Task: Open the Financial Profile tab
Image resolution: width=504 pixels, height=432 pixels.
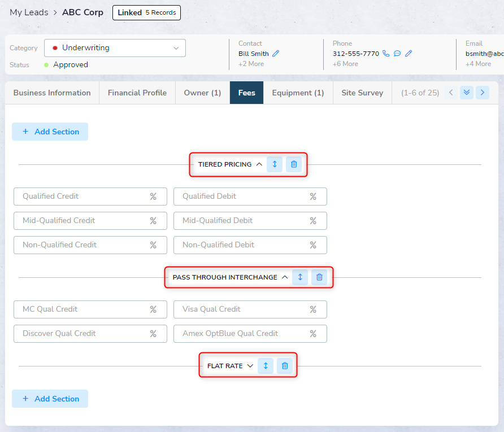Action: tap(137, 93)
